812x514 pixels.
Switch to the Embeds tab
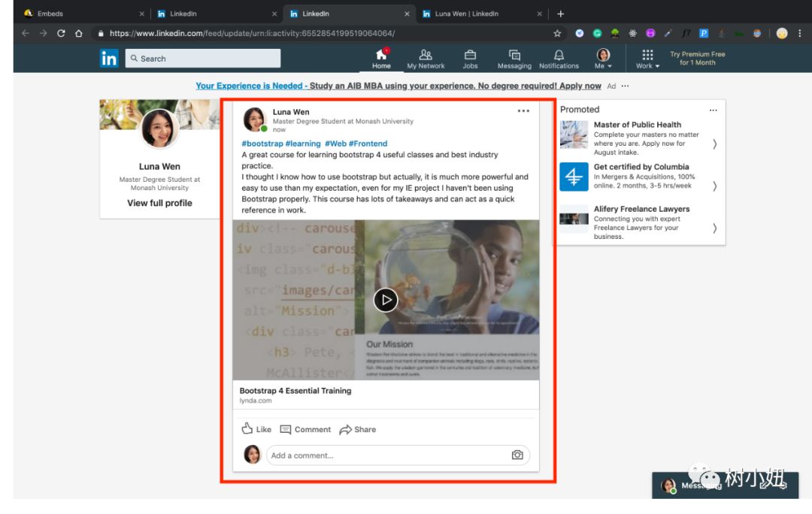pyautogui.click(x=83, y=14)
